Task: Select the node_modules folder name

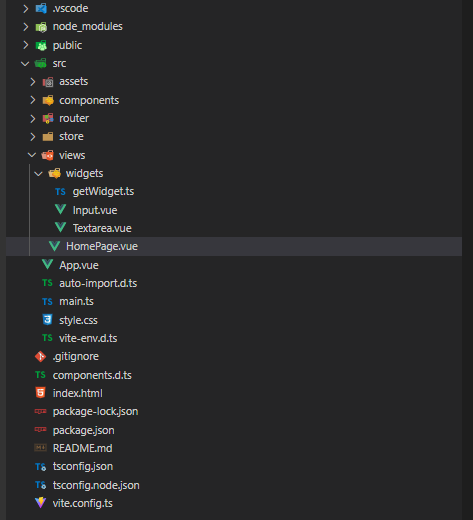Action: pos(88,27)
